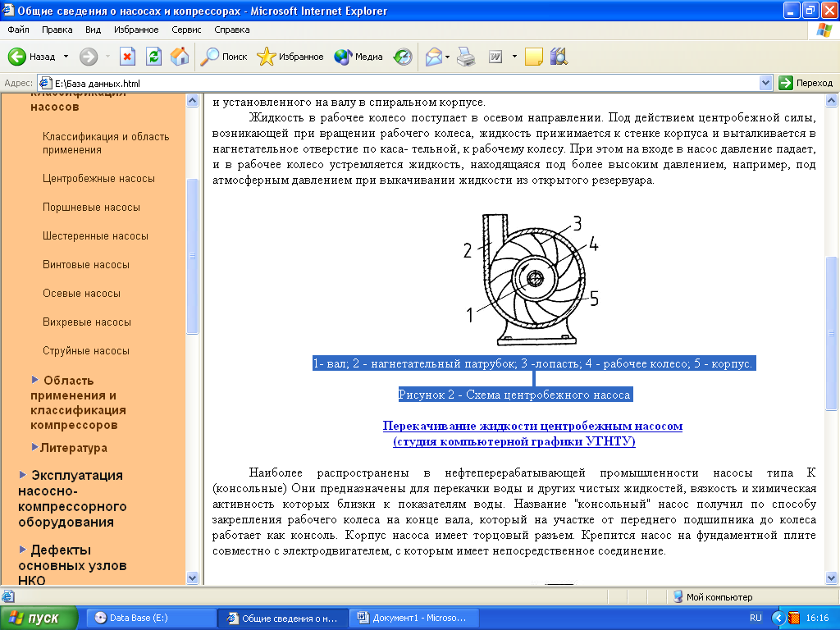
Task: Click the sidebar scroll down arrow
Action: pos(192,578)
